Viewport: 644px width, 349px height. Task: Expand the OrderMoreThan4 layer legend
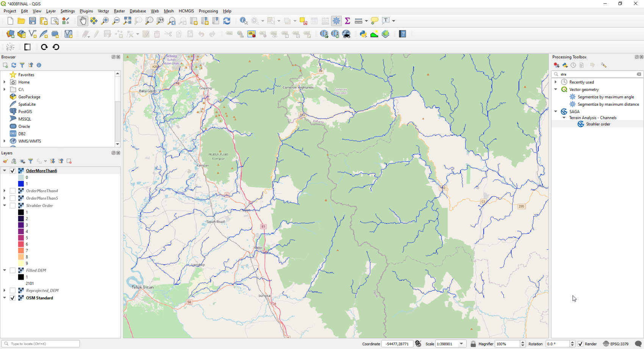tap(4, 191)
